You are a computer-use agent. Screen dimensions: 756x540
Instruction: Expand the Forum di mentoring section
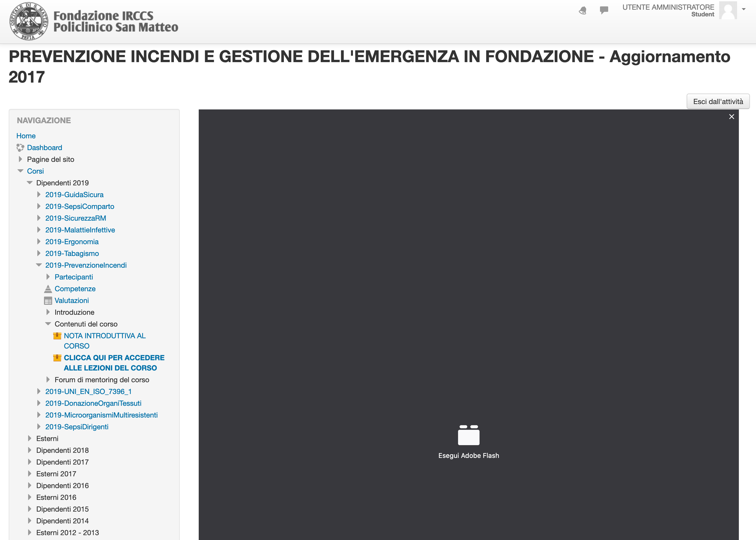click(48, 380)
